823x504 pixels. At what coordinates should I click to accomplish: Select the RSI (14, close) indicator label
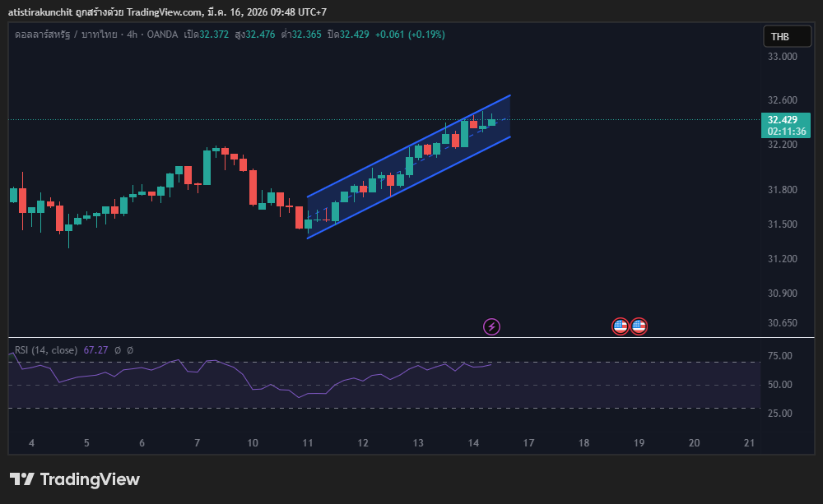coord(46,350)
